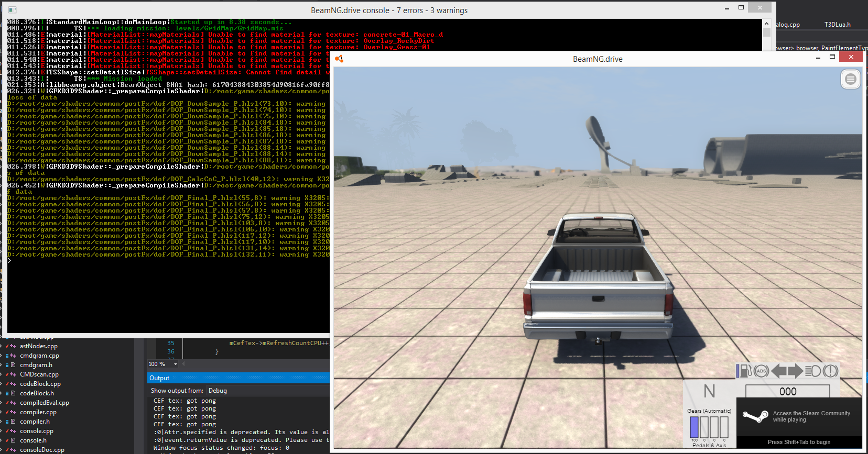Click the file icon beside codeBlock.cpp
Image resolution: width=868 pixels, height=454 pixels.
click(x=13, y=384)
